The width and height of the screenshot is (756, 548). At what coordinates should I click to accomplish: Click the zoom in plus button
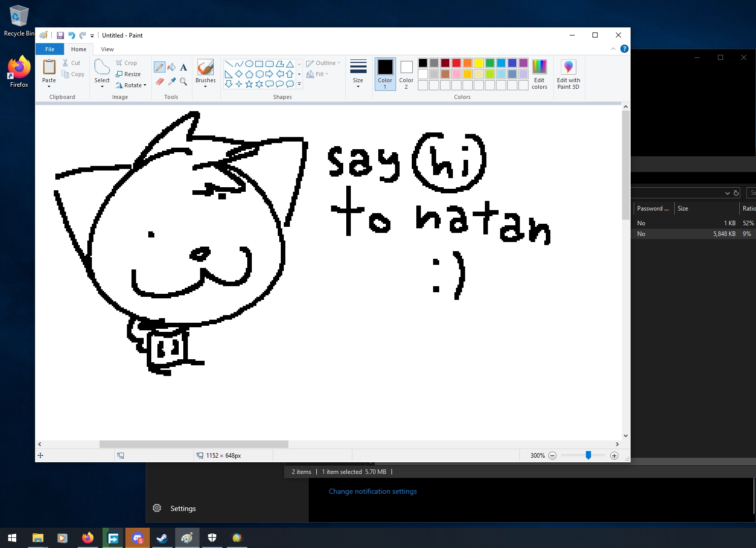[614, 456]
